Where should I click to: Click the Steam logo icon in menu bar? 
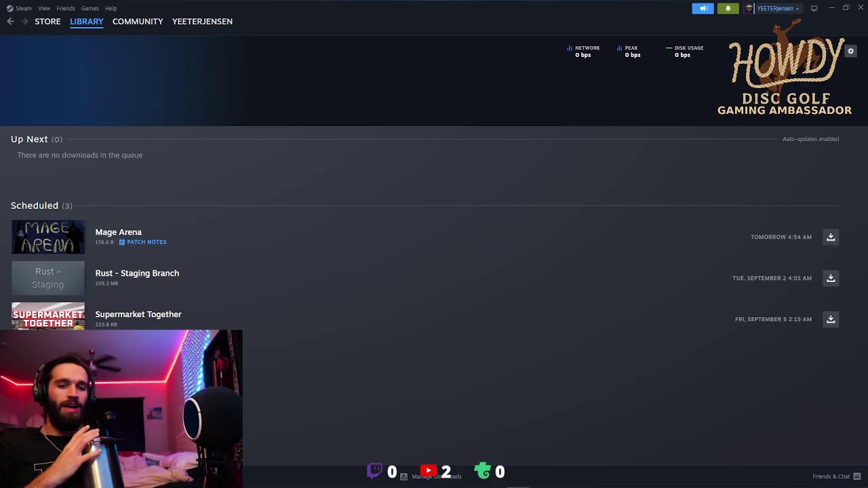click(9, 8)
